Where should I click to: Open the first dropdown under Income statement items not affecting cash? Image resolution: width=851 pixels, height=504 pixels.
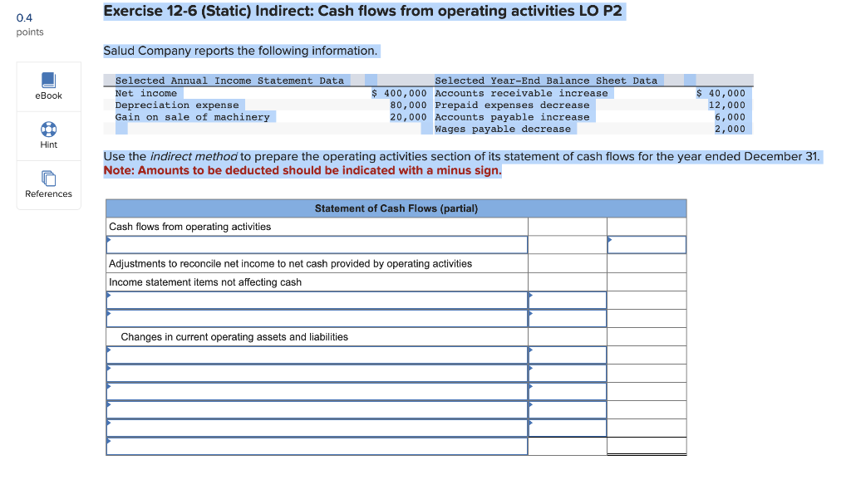[316, 300]
